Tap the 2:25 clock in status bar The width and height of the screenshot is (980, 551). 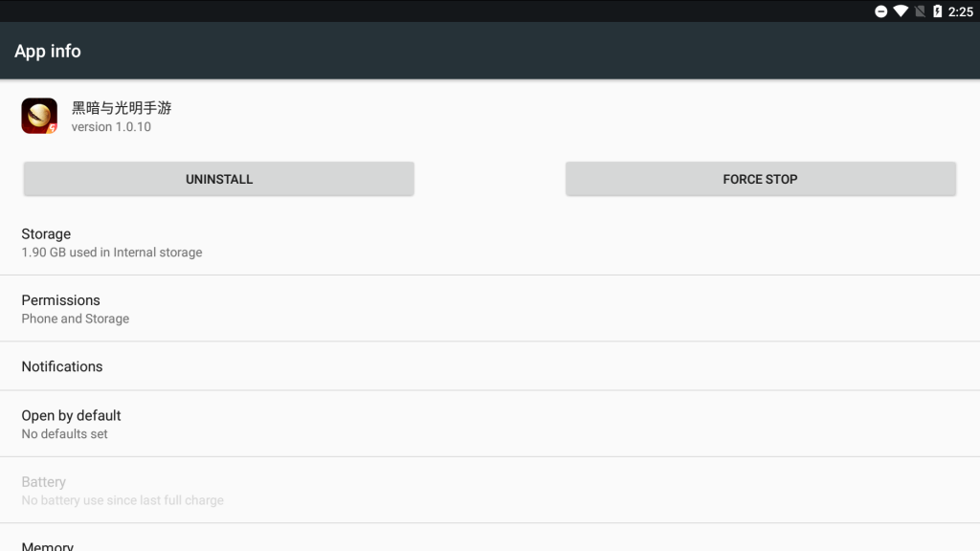click(x=960, y=11)
